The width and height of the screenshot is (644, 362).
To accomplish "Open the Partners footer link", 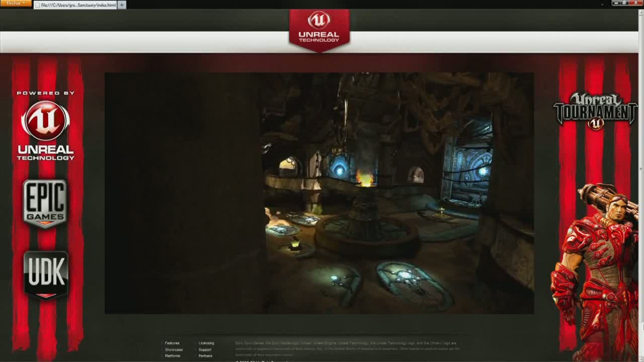I will [x=206, y=356].
